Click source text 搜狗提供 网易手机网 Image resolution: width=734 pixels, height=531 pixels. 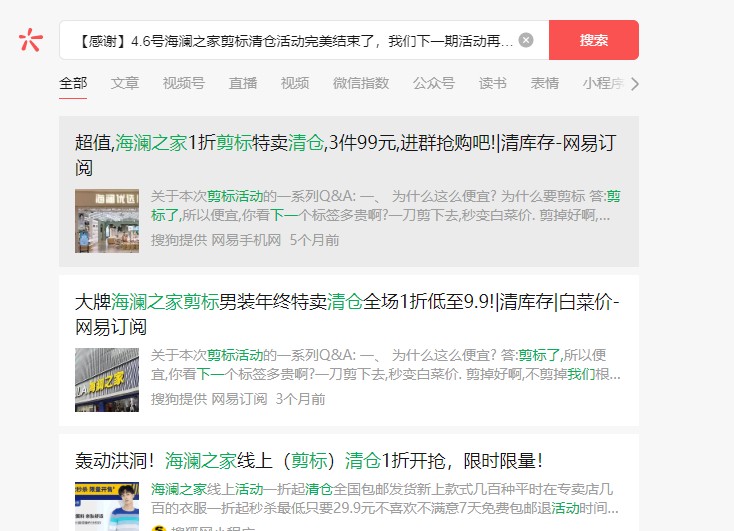tap(215, 240)
